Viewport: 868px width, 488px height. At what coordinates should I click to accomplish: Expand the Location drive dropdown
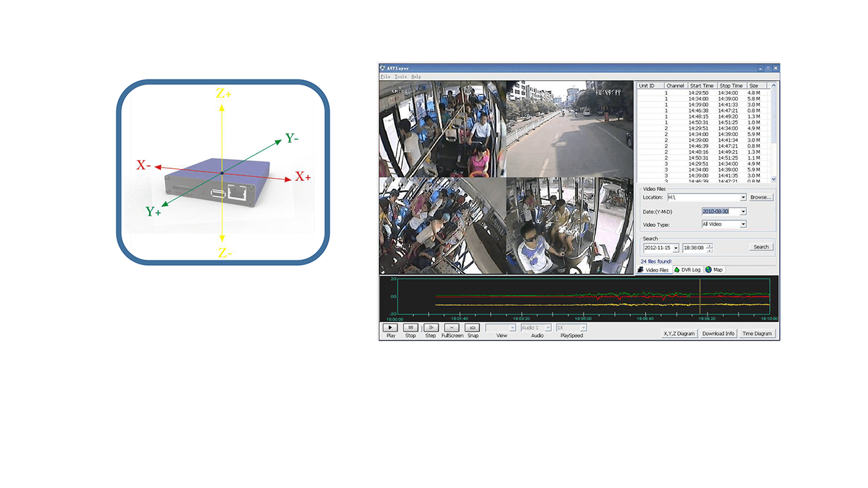(x=743, y=198)
